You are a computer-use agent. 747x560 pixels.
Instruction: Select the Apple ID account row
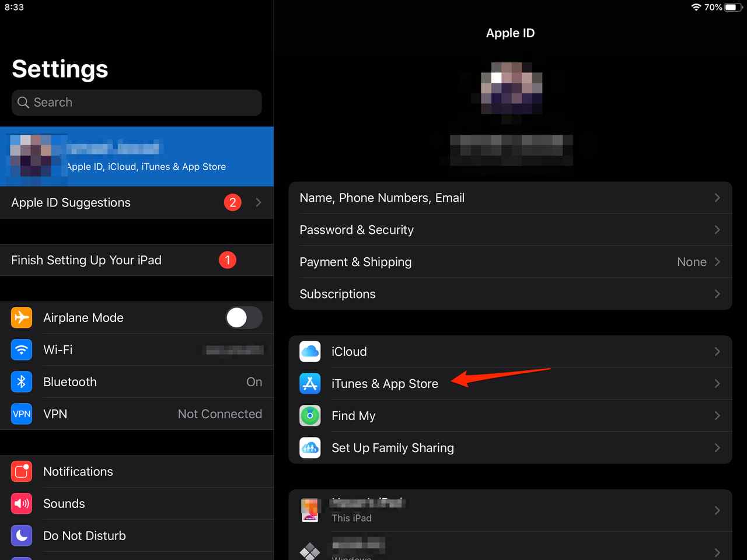[137, 156]
